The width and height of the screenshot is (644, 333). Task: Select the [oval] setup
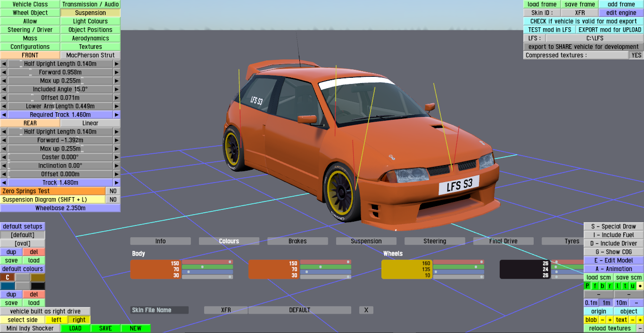coord(23,243)
